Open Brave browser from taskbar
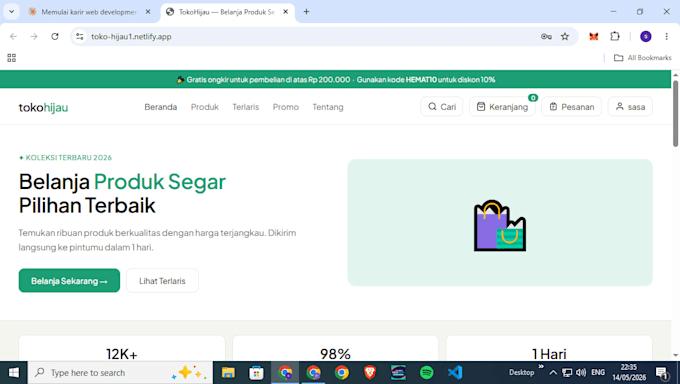 (370, 372)
